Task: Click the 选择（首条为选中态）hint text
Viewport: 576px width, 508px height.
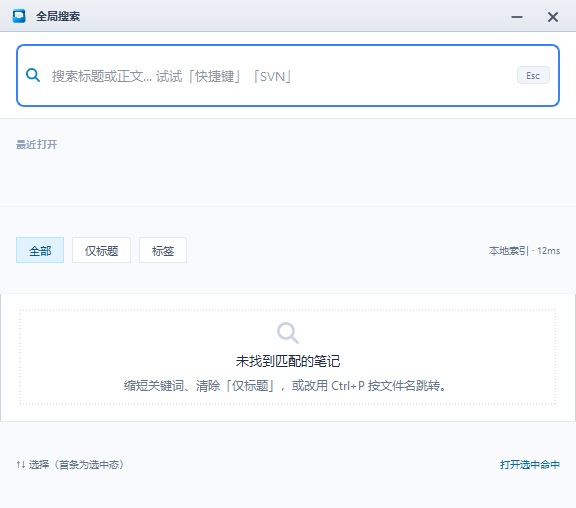Action: pyautogui.click(x=76, y=465)
